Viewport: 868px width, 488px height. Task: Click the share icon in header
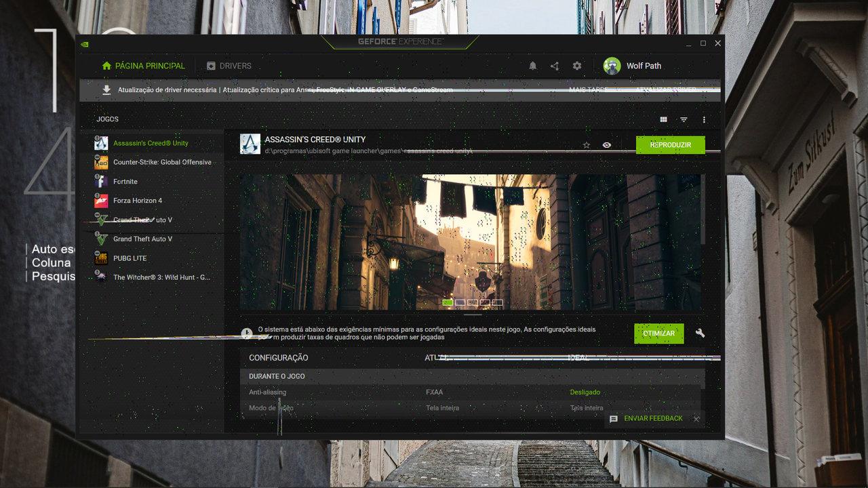[x=555, y=66]
